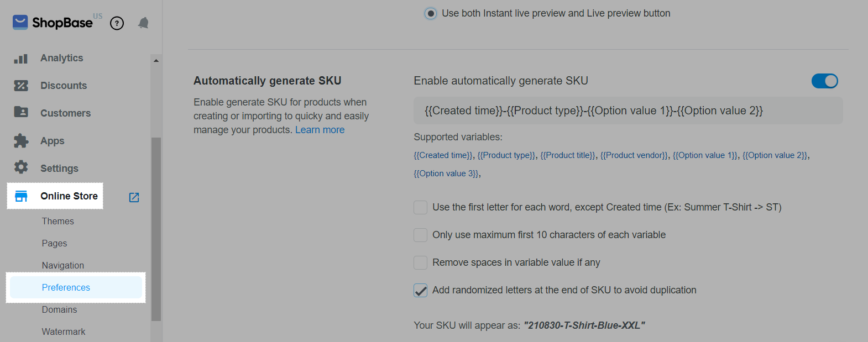Click the Discounts percent icon
The width and height of the screenshot is (868, 342).
click(x=21, y=86)
